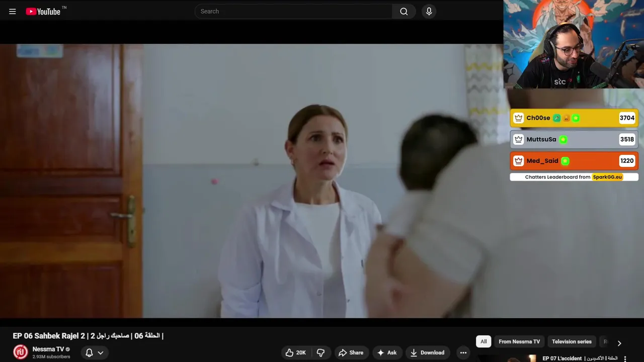Click verified badge next to Nessma TV
Viewport: 644px width, 362px height.
(68, 349)
